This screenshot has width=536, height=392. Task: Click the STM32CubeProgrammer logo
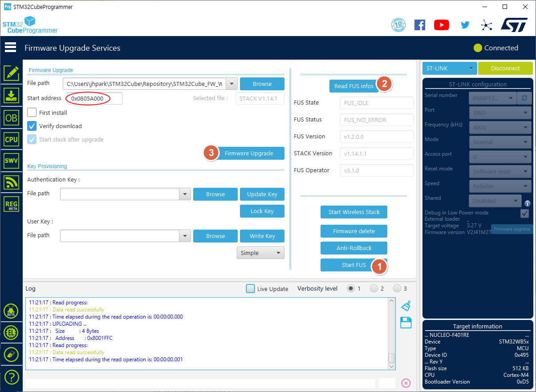coord(30,25)
